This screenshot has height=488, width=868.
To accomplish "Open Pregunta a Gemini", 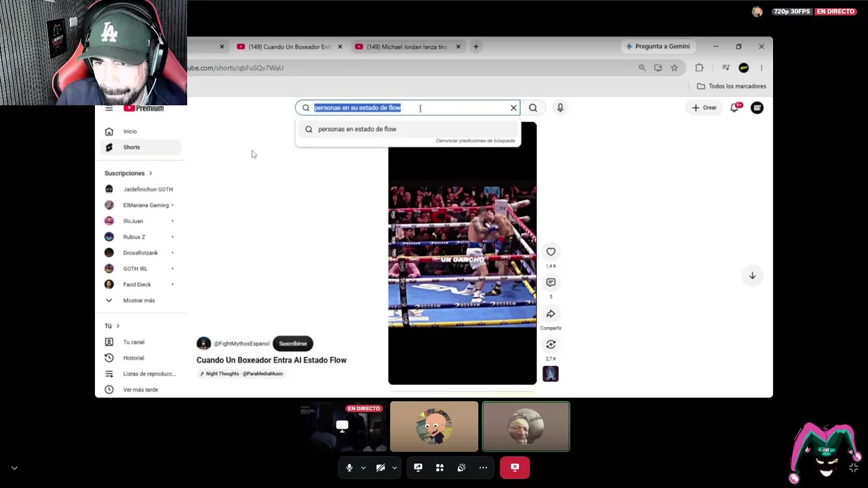I will [658, 47].
